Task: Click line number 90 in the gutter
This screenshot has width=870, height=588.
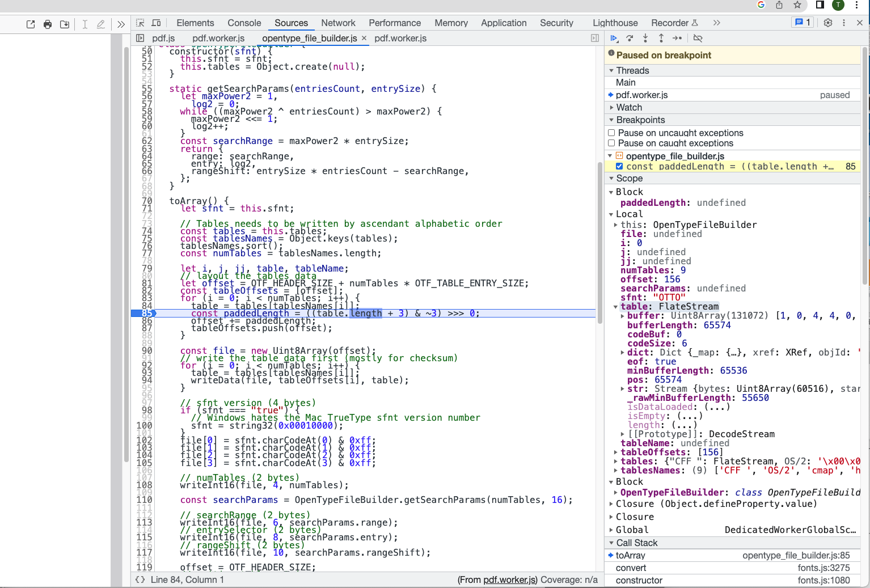Action: click(146, 350)
